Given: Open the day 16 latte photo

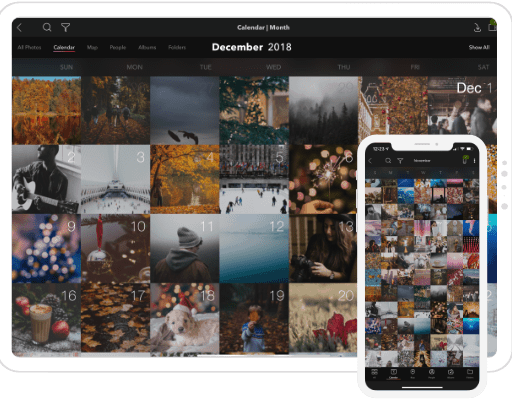Looking at the screenshot, I should (x=46, y=318).
